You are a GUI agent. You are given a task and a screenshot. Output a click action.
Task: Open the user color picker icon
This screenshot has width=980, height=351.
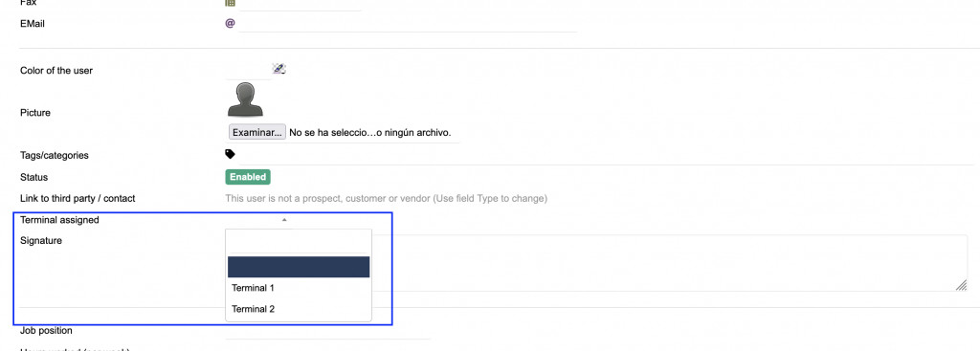coord(278,69)
